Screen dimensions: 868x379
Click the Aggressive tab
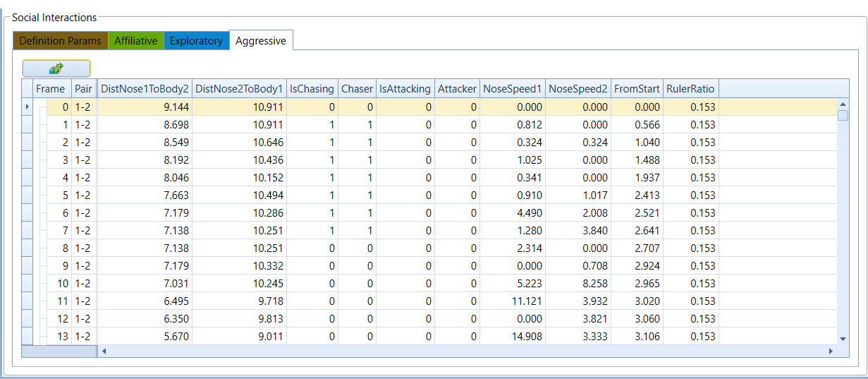point(261,41)
